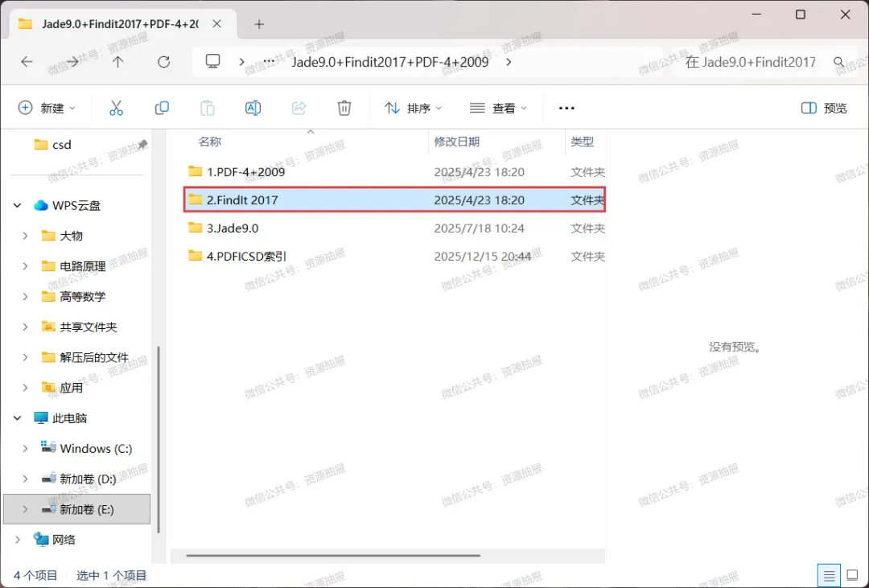This screenshot has width=869, height=588.
Task: Click the 新加卷 (D:) drive icon
Action: [49, 479]
